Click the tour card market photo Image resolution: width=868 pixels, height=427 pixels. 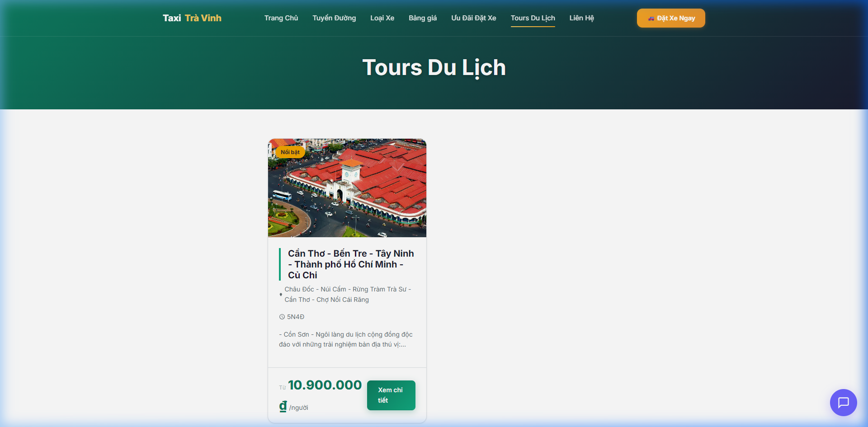coord(347,188)
